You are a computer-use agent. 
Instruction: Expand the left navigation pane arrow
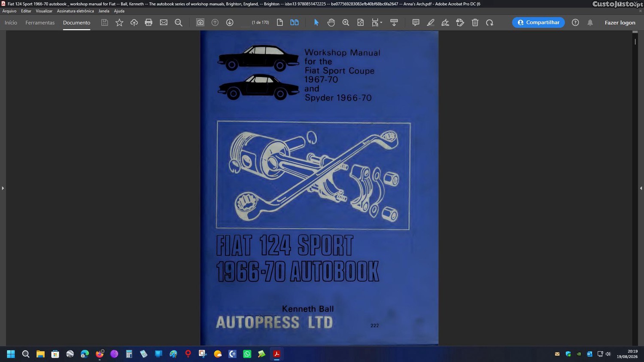(x=3, y=188)
